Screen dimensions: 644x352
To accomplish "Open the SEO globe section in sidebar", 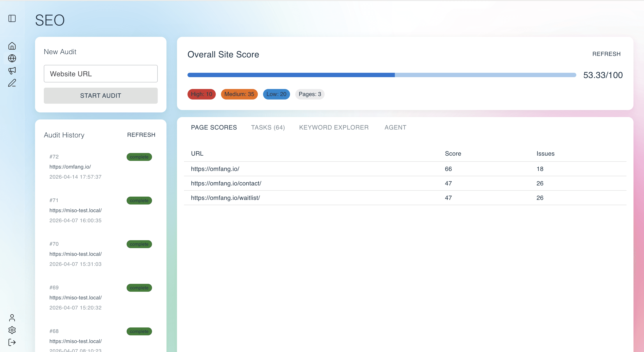I will (x=12, y=58).
